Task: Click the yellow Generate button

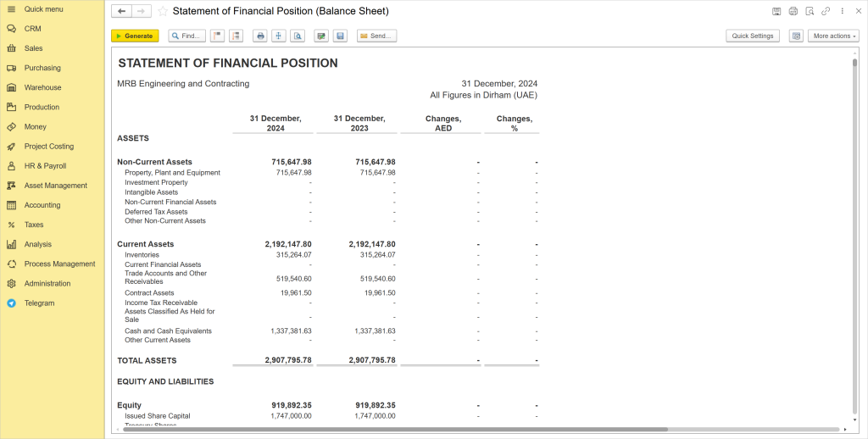Action: (x=135, y=36)
